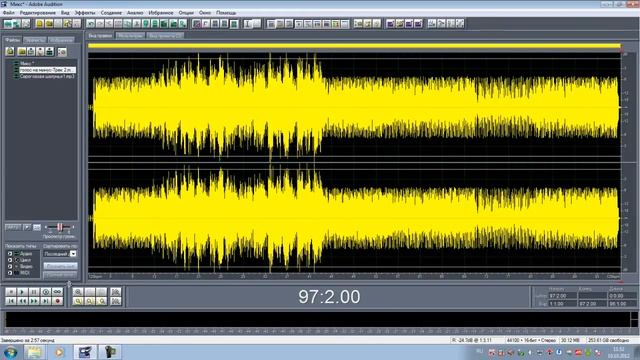Viewport: 640px width, 360px height.
Task: Click the New file toolbar icon
Action: (40, 24)
